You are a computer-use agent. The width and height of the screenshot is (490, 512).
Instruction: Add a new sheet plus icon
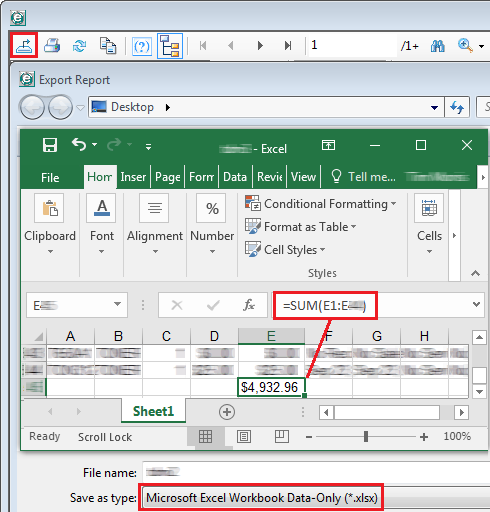coord(227,412)
